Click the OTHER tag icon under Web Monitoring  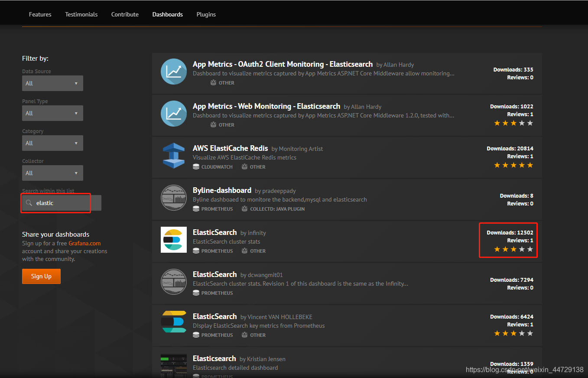coord(213,124)
